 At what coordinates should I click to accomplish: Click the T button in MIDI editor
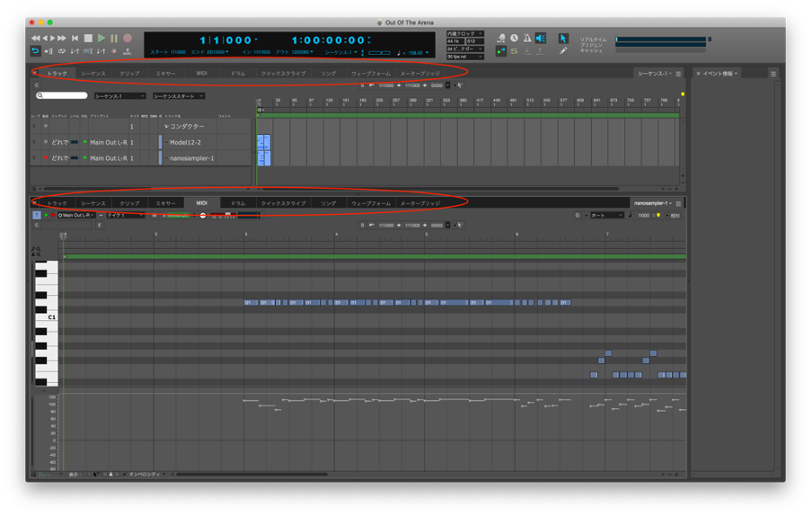(37, 215)
